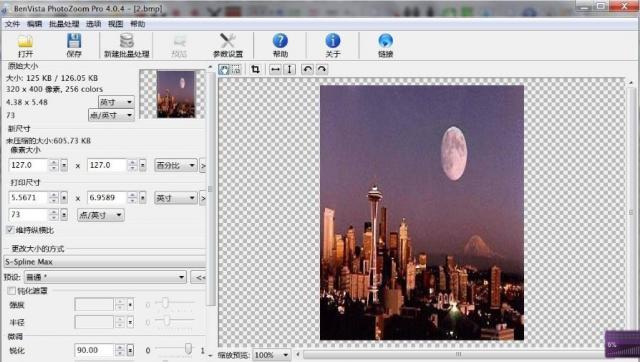Show the 关于 info icon

[333, 46]
